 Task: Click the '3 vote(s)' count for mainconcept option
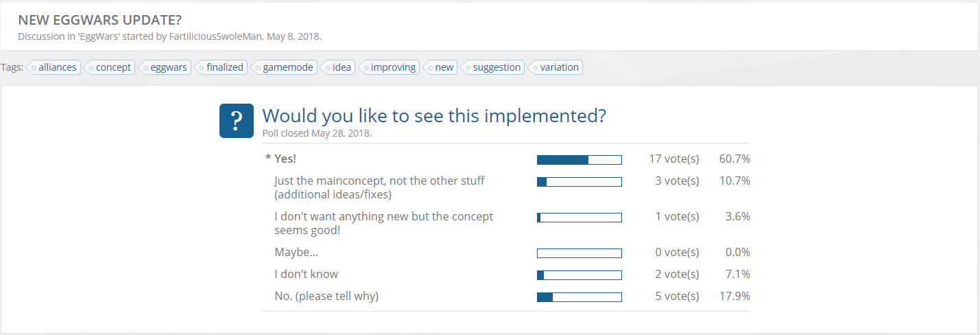coord(677,181)
